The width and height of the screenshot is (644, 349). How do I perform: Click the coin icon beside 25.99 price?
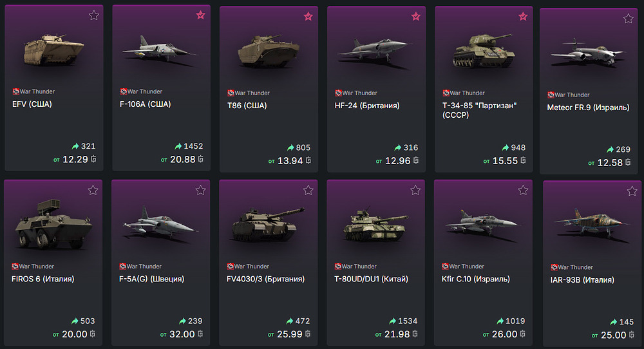(x=308, y=335)
